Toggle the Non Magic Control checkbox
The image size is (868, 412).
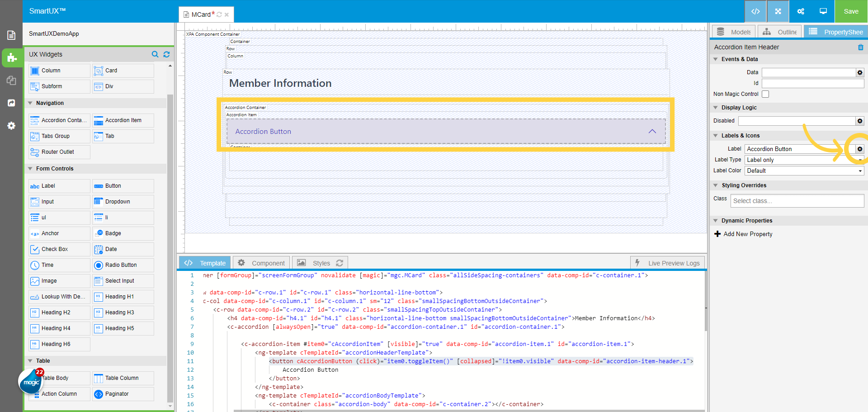pos(765,94)
